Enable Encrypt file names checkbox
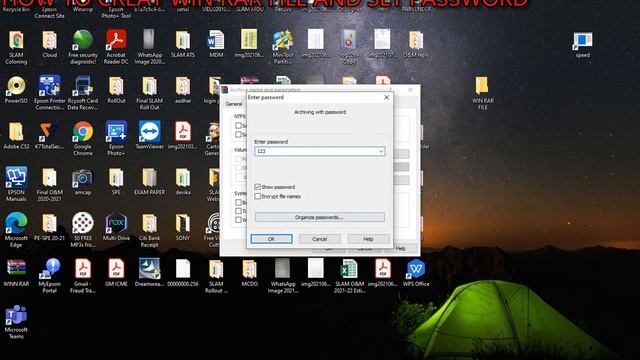 258,196
